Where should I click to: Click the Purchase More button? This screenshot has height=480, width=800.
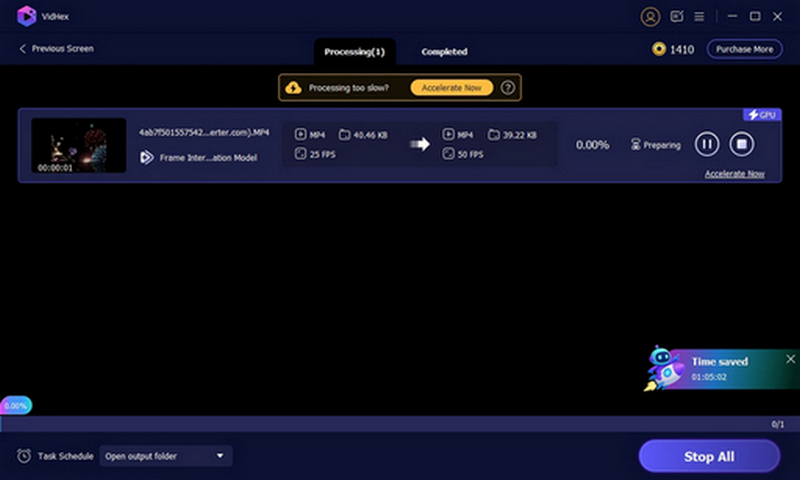click(x=744, y=49)
